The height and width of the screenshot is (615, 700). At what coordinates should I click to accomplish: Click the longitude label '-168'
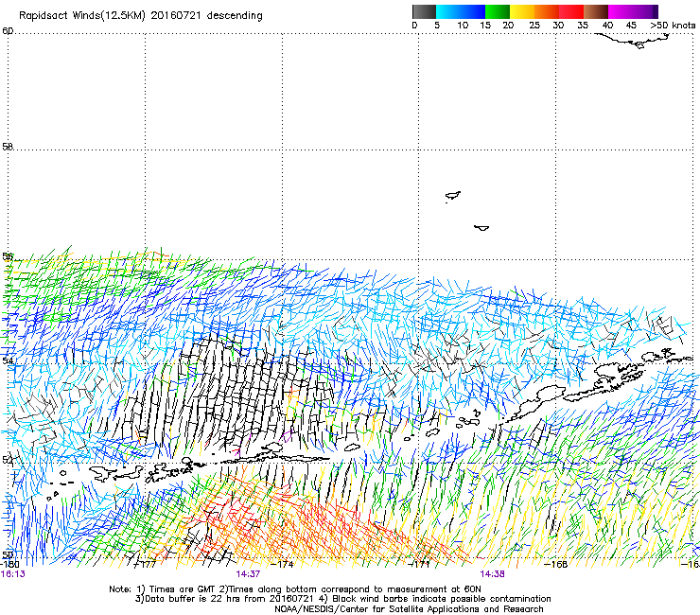coord(556,564)
